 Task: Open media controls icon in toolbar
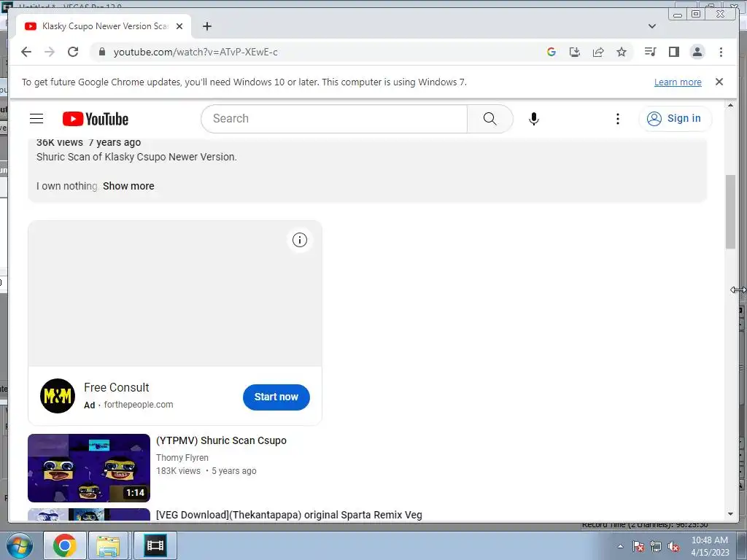(650, 52)
